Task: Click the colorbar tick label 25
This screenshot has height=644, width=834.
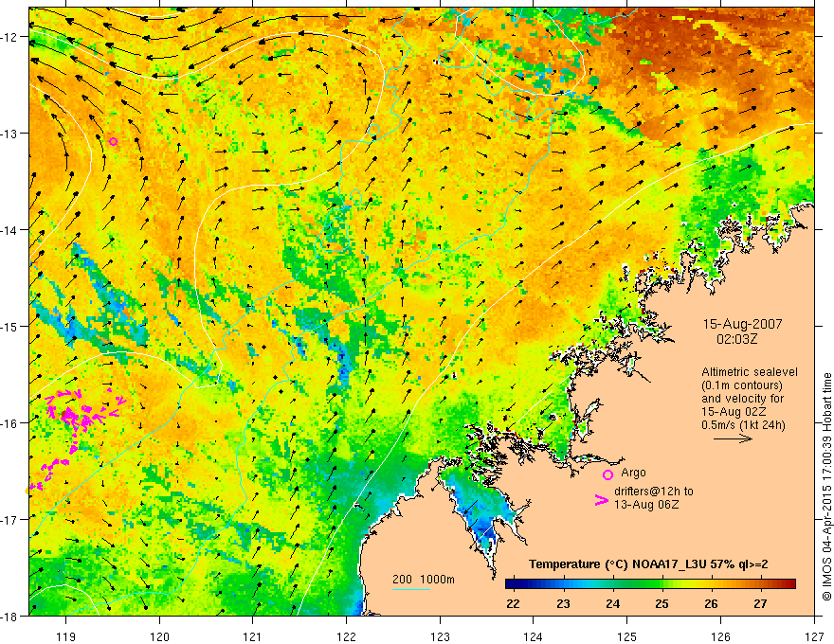Action: tap(662, 604)
